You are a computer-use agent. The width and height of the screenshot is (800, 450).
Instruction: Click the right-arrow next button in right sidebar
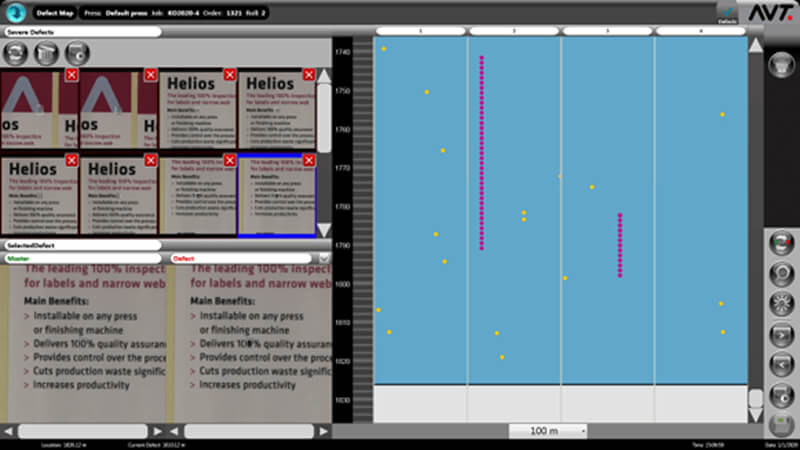(x=780, y=333)
